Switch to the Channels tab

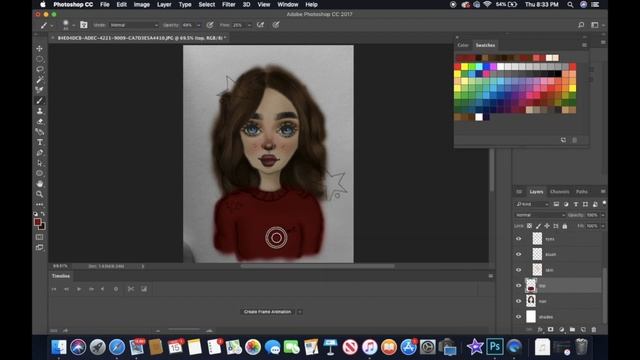pos(559,191)
